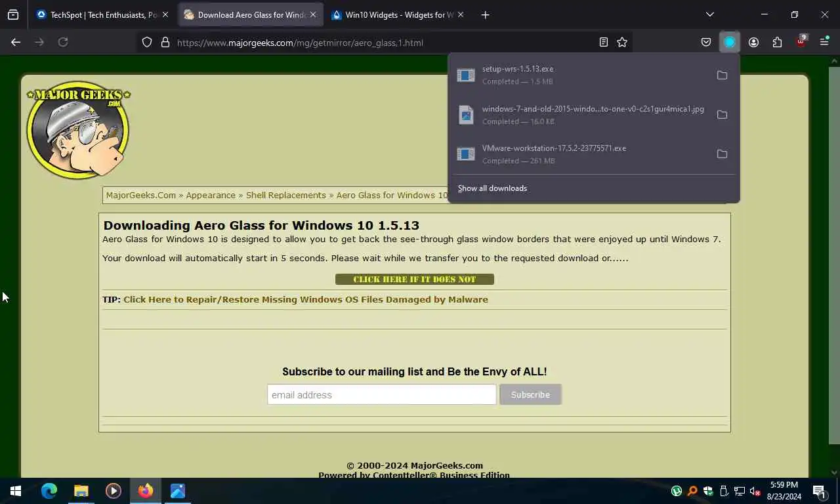
Task: Click the Subscribe button
Action: [530, 394]
